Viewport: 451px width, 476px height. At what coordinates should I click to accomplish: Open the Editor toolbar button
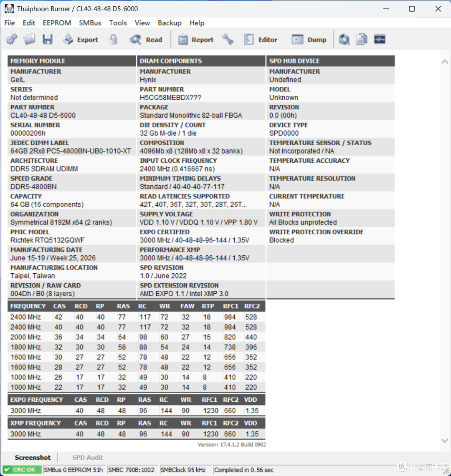coord(261,40)
